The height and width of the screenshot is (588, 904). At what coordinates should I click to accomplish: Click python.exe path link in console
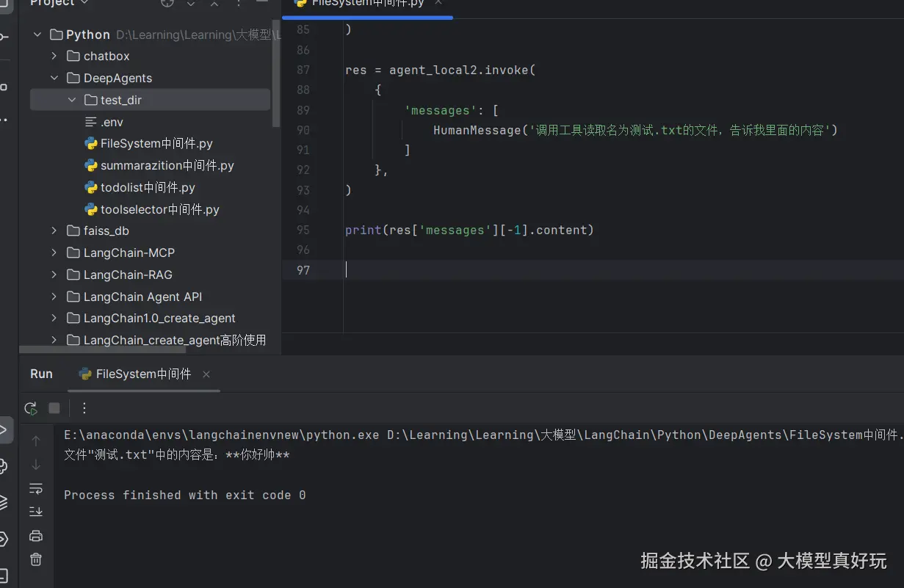(x=222, y=435)
